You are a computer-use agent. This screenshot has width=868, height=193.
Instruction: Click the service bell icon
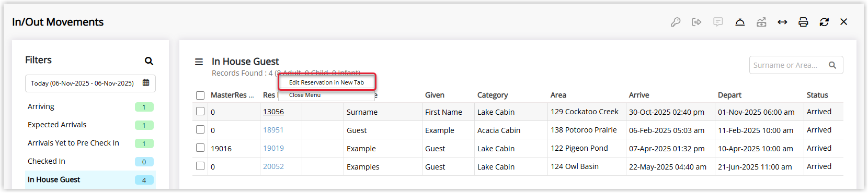[x=740, y=22]
